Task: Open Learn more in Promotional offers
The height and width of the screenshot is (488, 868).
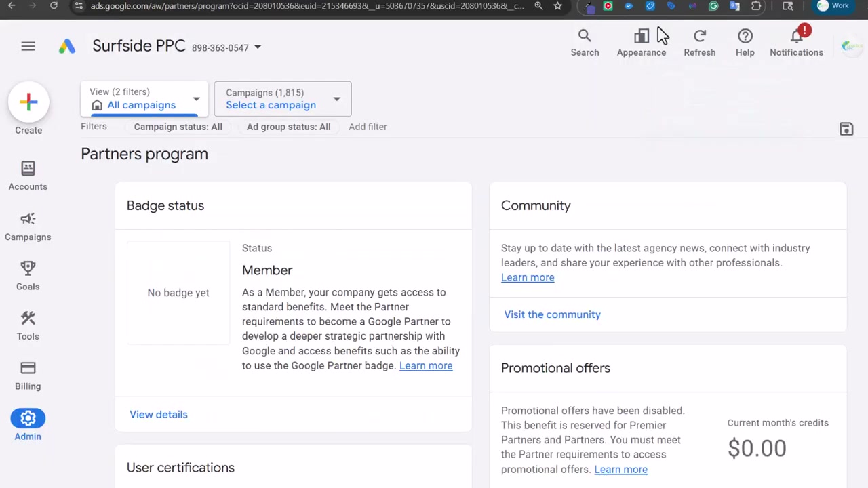Action: tap(620, 469)
